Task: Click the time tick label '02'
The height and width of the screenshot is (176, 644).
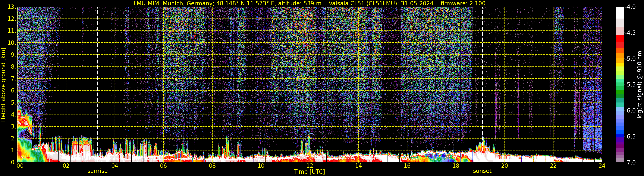Action: coord(66,166)
